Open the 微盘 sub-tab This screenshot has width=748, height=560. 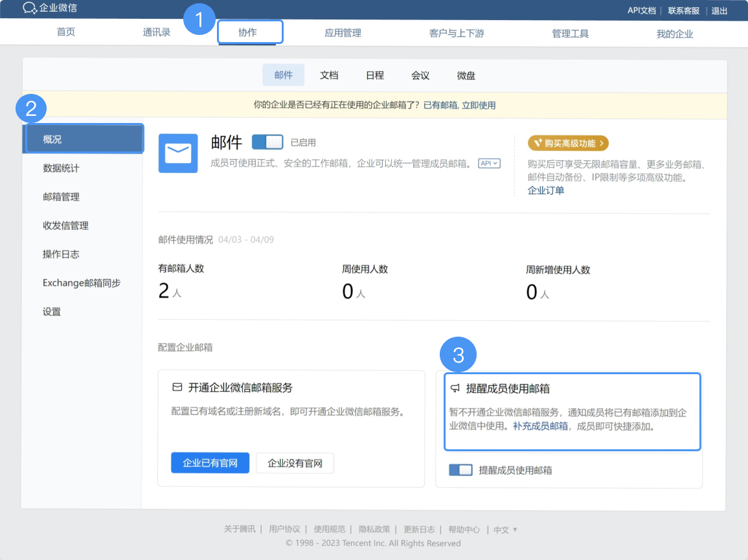coord(466,75)
